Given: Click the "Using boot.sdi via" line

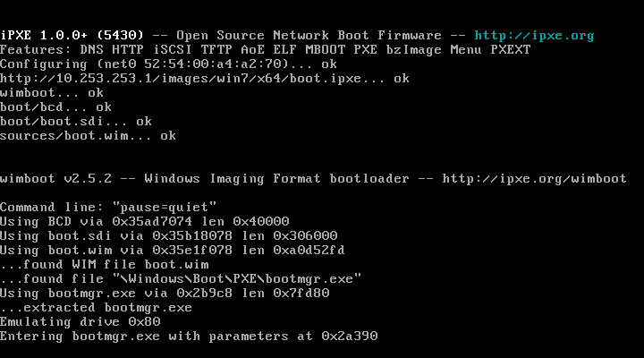Looking at the screenshot, I should coord(168,236).
